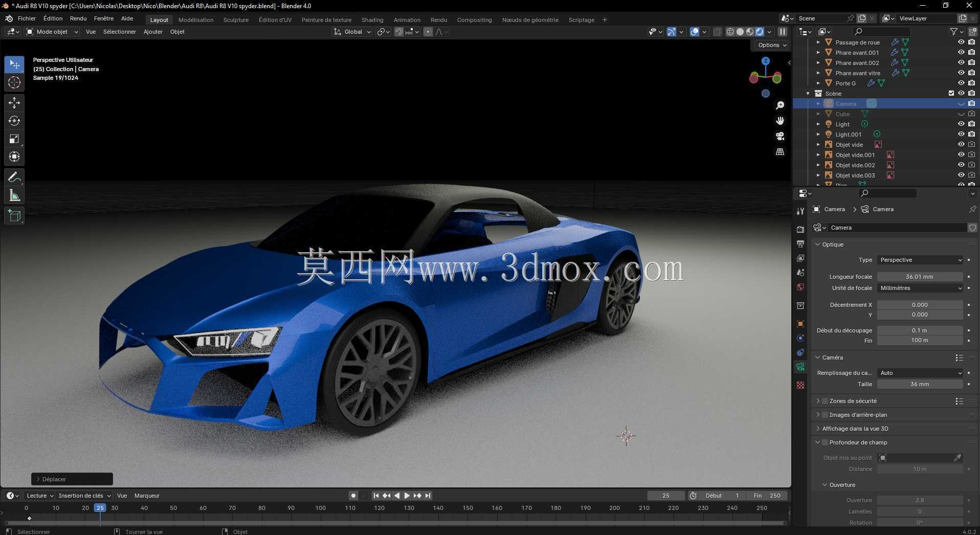
Task: Jump to the first frame
Action: click(x=376, y=496)
